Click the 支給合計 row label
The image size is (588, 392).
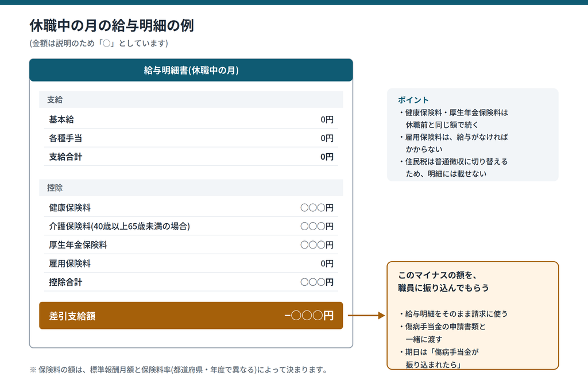[x=65, y=157]
